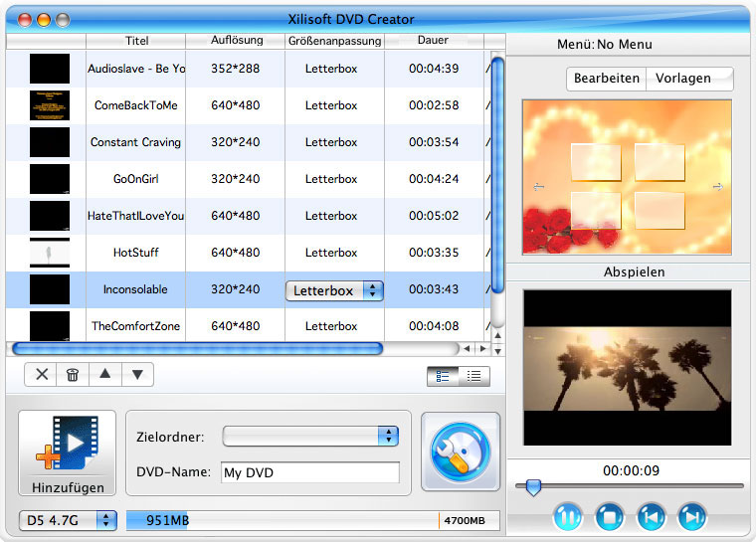Click right arrow in menu template preview
Screen dimensions: 756x542
718,187
